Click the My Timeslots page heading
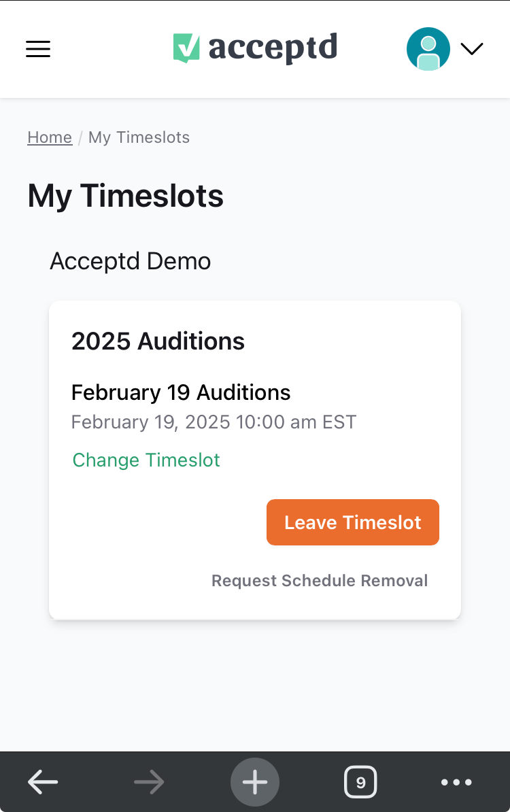Screen dimensions: 510x812 (x=126, y=196)
